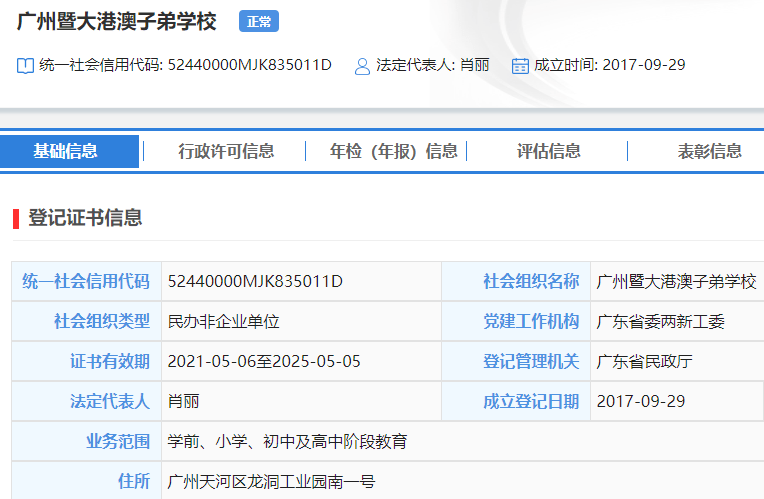This screenshot has width=764, height=499.
Task: Click the 正常 status badge
Action: 259,21
